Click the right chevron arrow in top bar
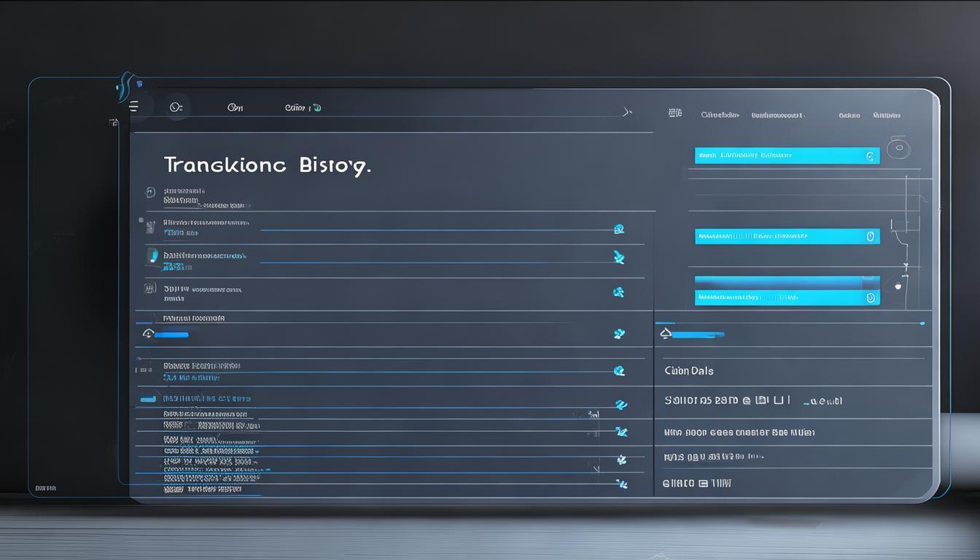980x560 pixels. [x=626, y=112]
